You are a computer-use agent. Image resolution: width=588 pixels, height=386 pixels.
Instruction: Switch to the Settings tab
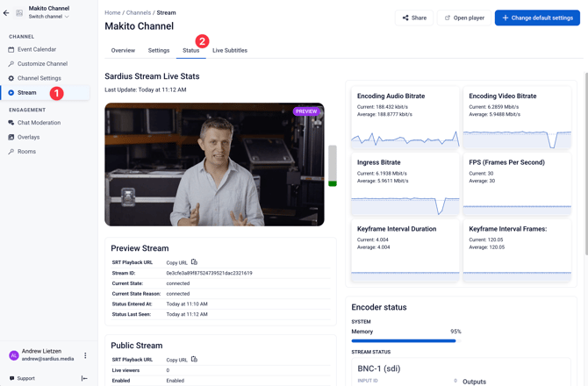(x=159, y=51)
